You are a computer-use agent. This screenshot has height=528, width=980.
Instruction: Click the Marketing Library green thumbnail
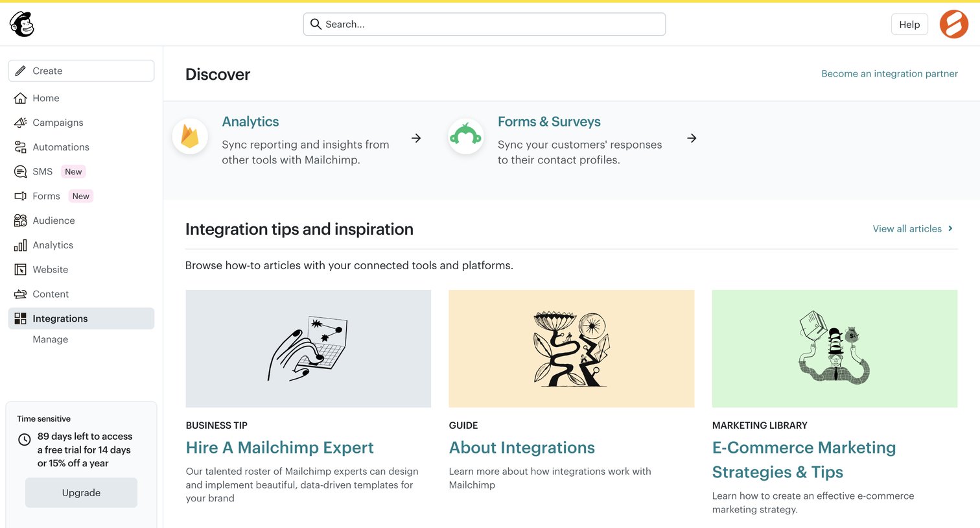835,349
